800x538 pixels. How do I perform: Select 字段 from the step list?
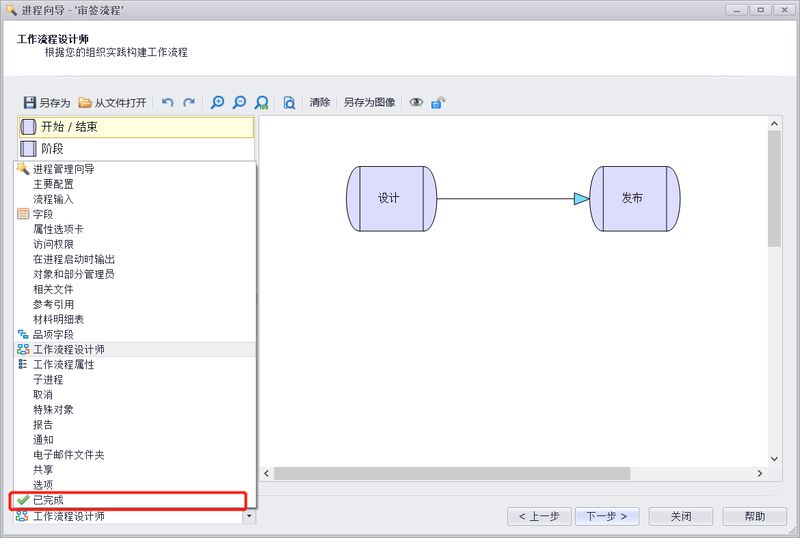[42, 214]
